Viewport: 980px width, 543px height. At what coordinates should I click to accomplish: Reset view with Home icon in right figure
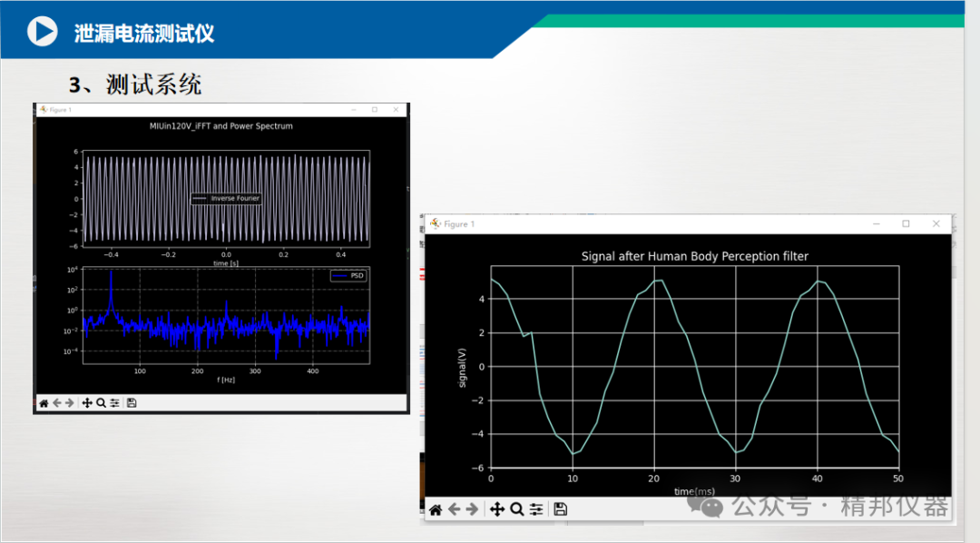436,509
